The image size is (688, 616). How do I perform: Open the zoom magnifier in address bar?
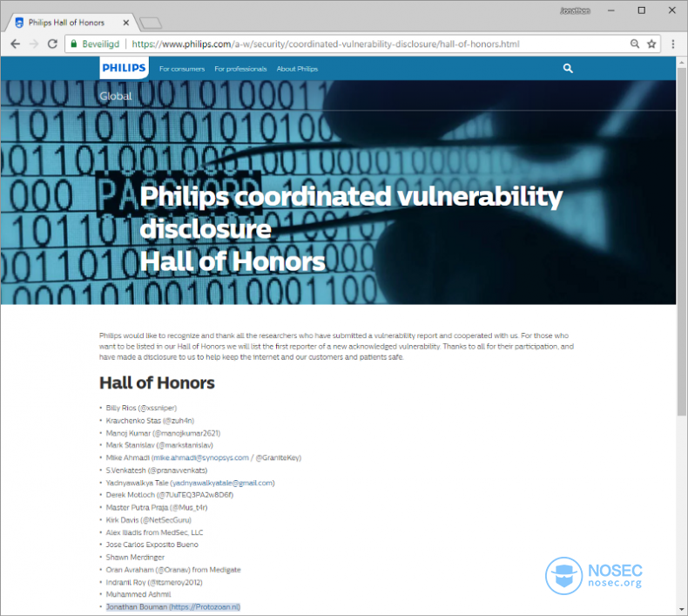[x=635, y=44]
